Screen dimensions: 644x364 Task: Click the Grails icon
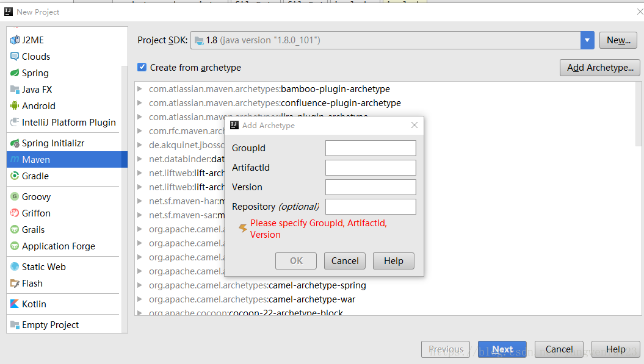[15, 229]
